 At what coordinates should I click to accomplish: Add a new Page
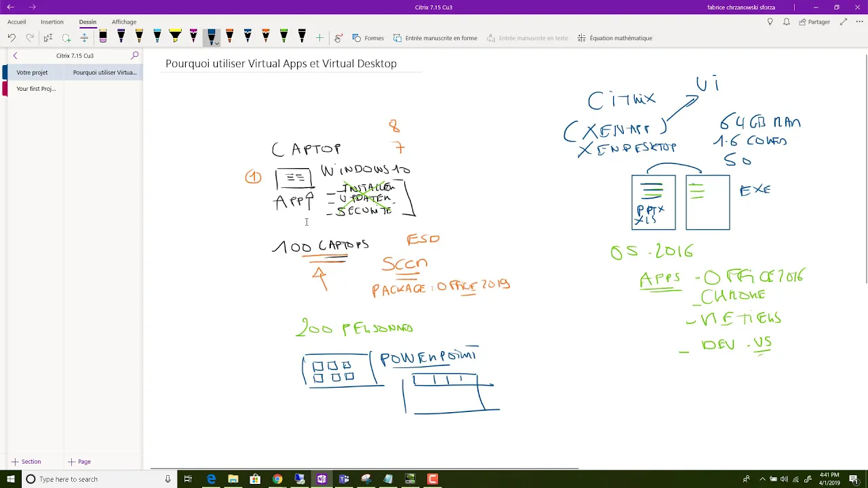[79, 462]
